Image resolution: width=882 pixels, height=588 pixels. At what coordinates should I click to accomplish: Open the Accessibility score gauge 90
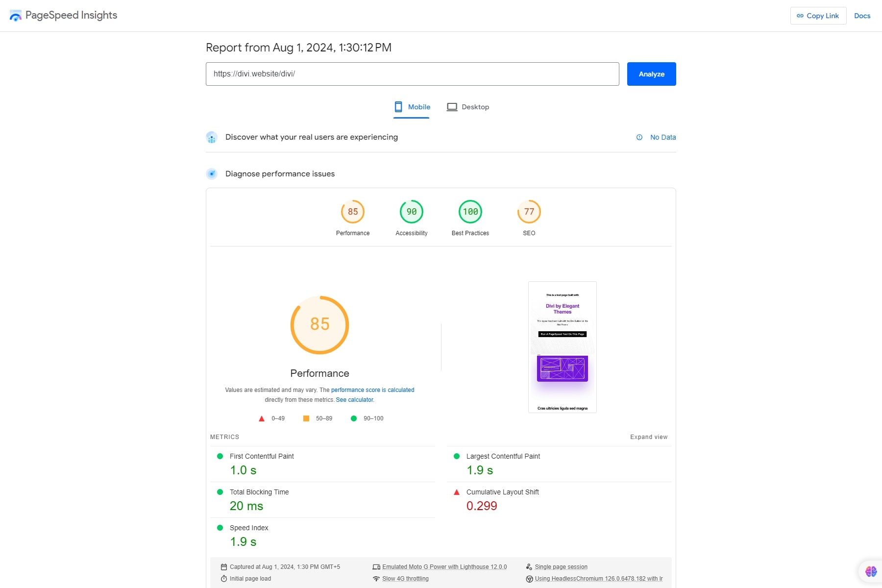click(412, 212)
